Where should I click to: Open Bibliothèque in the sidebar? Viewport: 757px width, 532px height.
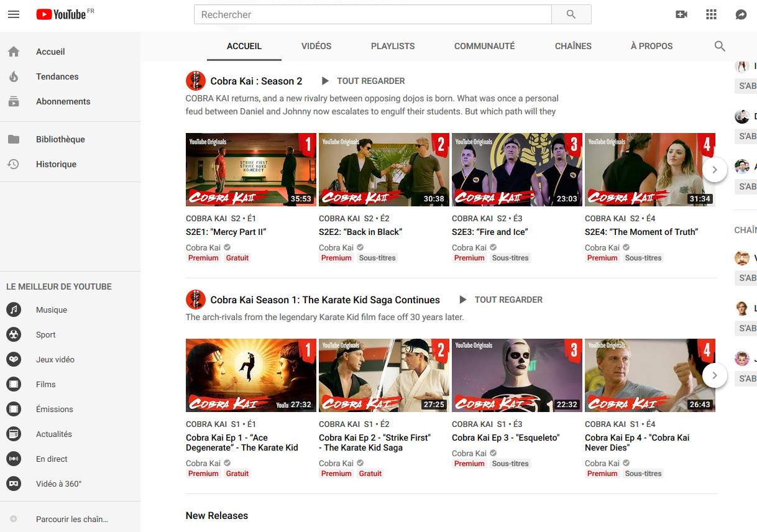(x=70, y=139)
